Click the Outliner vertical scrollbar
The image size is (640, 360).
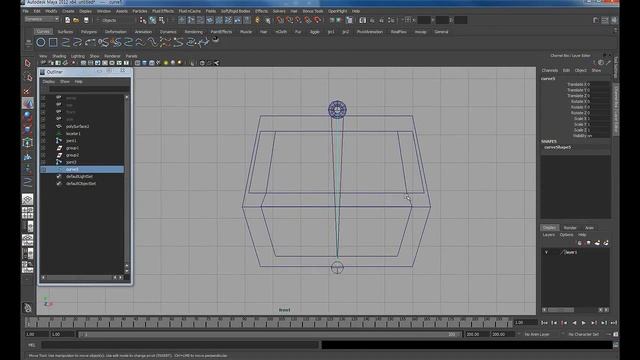(x=127, y=184)
